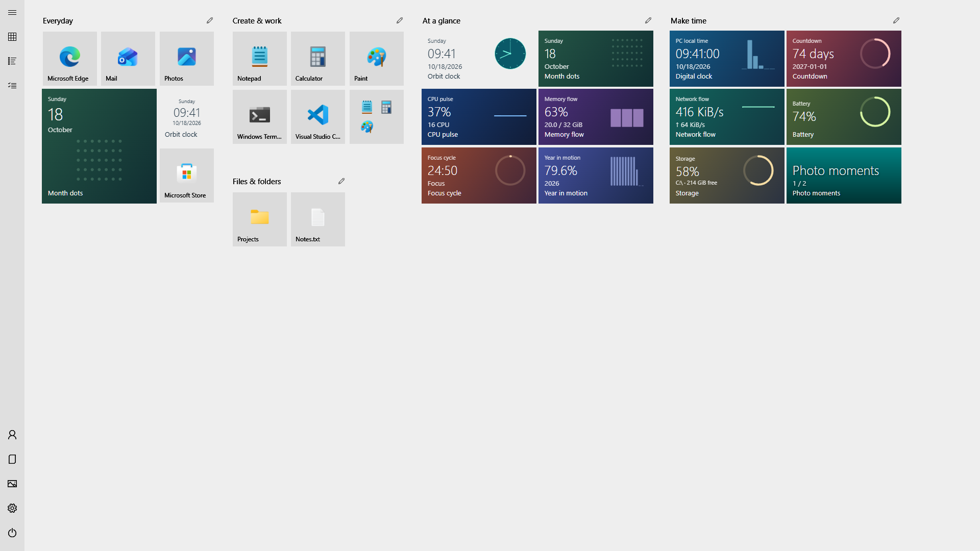Open the Calculator tile
Screen dimensions: 980x551
coord(318,59)
